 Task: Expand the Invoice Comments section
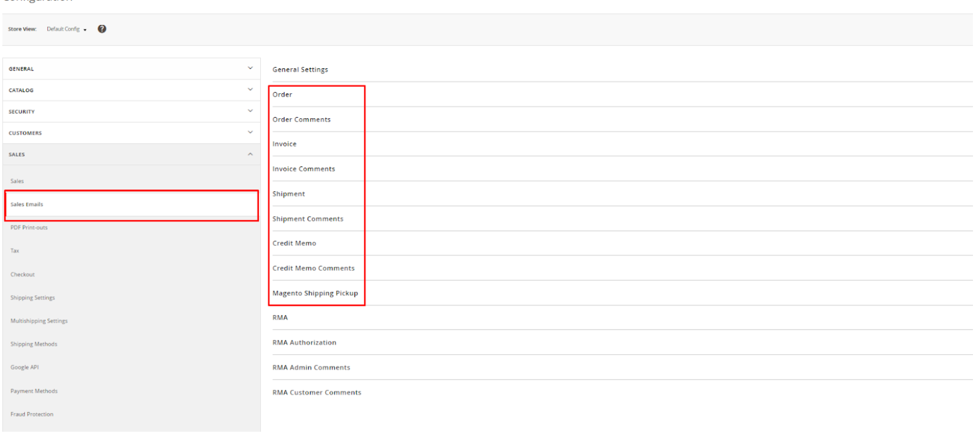[x=304, y=169]
